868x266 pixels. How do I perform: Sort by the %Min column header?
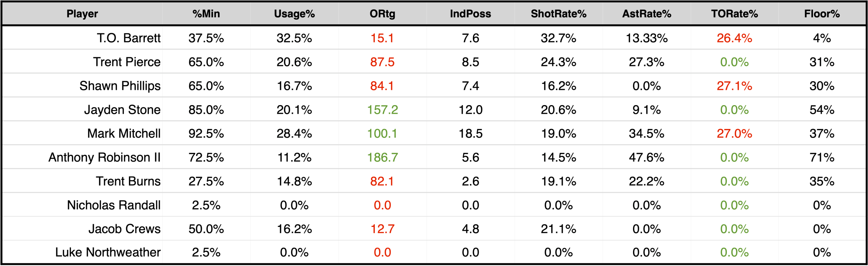[x=206, y=14]
